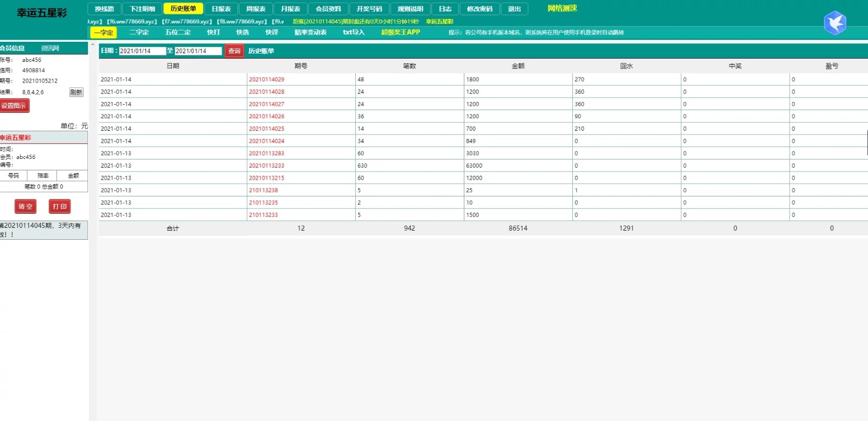
Task: Click the end date input field
Action: point(198,51)
